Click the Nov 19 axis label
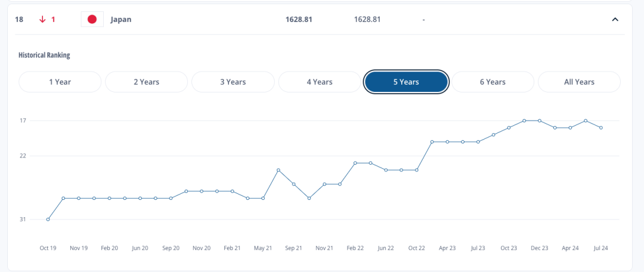This screenshot has height=272, width=644. pyautogui.click(x=79, y=248)
